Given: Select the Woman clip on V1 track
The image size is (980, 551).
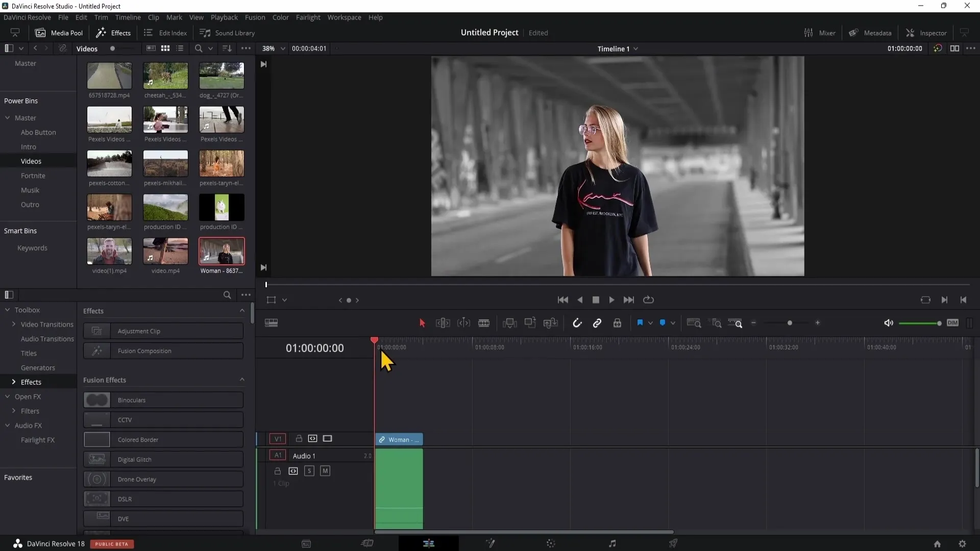Looking at the screenshot, I should [x=399, y=439].
